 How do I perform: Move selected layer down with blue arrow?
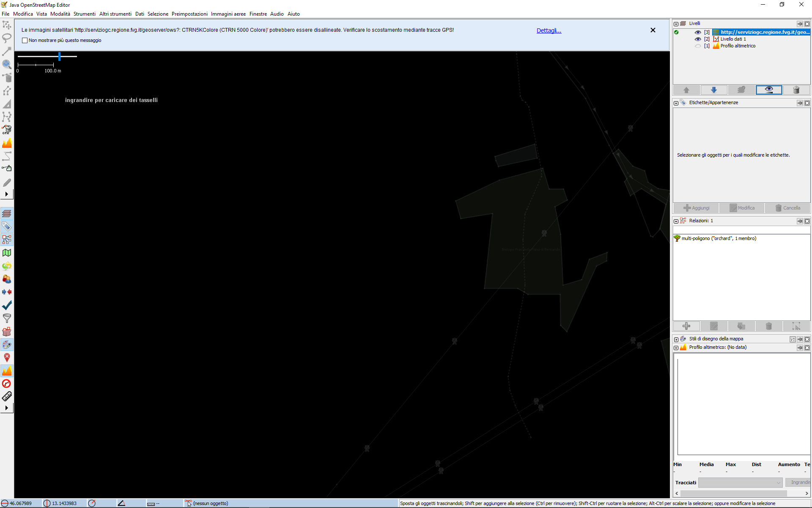pyautogui.click(x=714, y=90)
